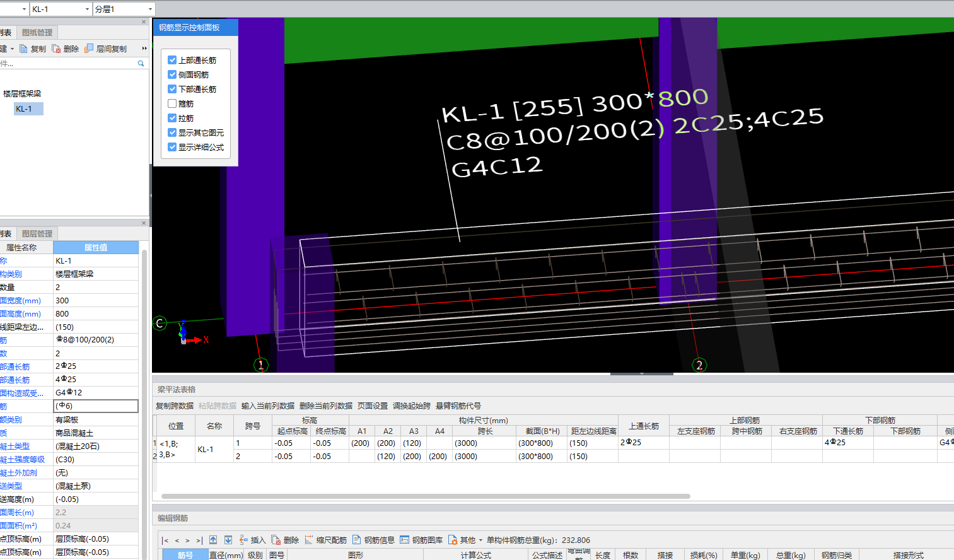Enable the 箍筋 (stirrup) checkbox
The width and height of the screenshot is (954, 560).
[x=172, y=103]
